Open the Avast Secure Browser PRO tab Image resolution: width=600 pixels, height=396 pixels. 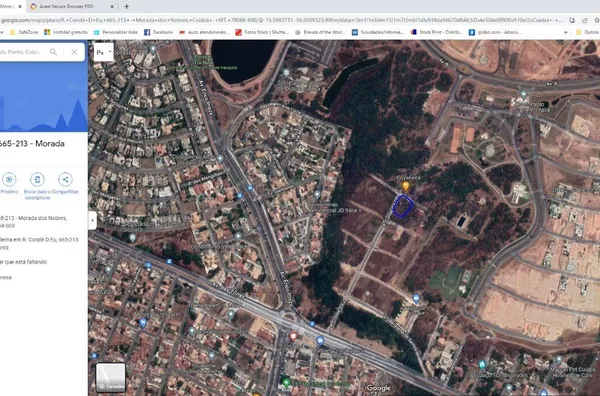[67, 7]
